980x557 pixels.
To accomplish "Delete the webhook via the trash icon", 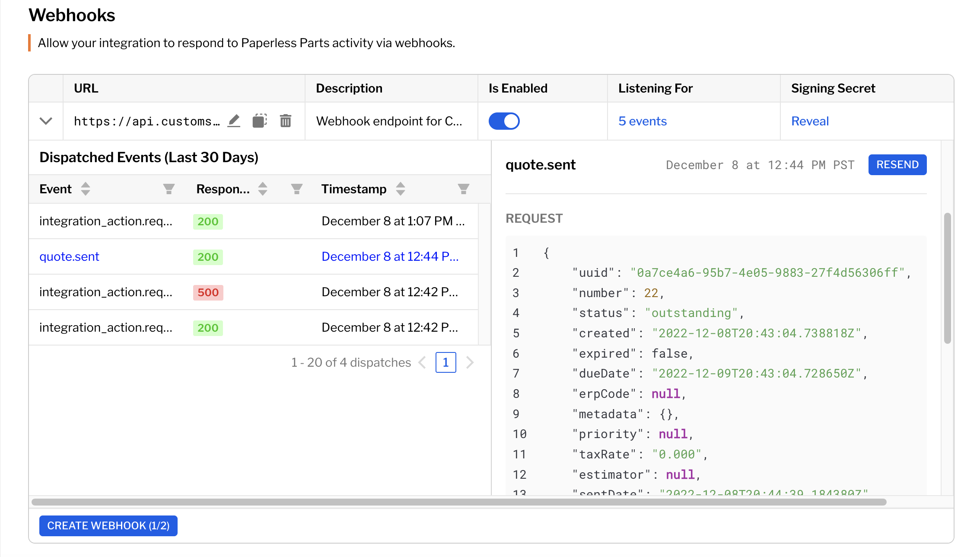I will click(285, 121).
